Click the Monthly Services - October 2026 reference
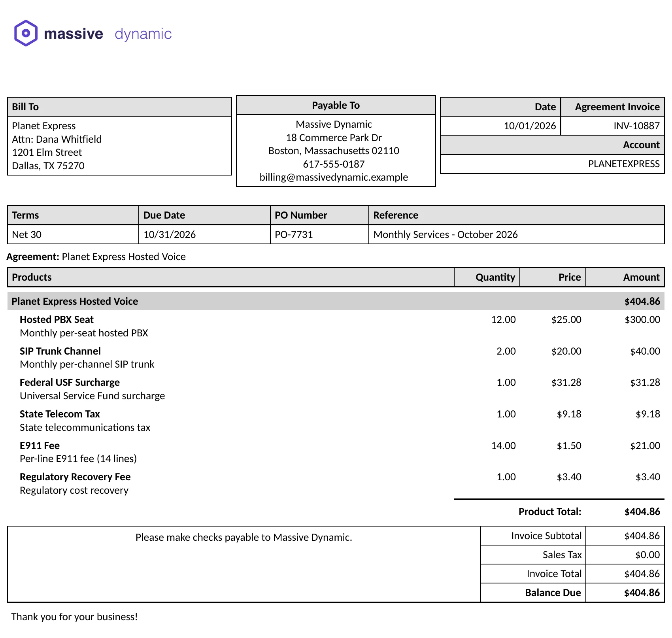This screenshot has width=672, height=638. (445, 234)
